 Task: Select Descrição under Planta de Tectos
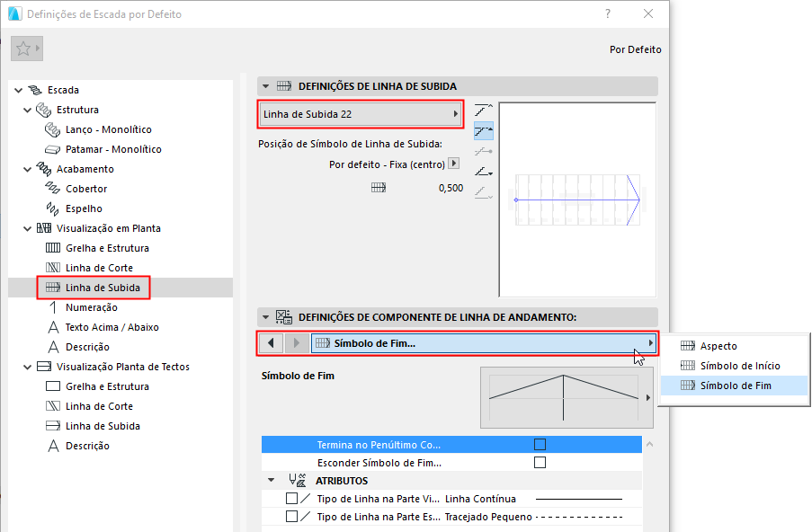point(87,446)
